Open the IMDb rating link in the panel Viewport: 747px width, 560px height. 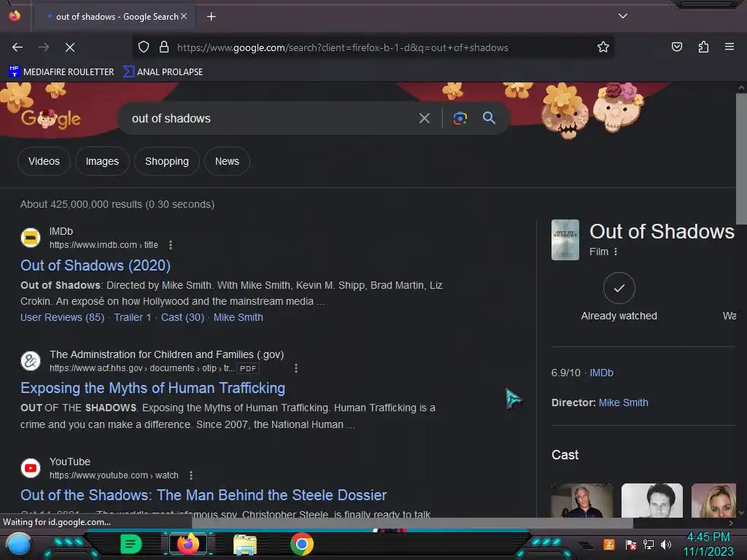point(601,373)
